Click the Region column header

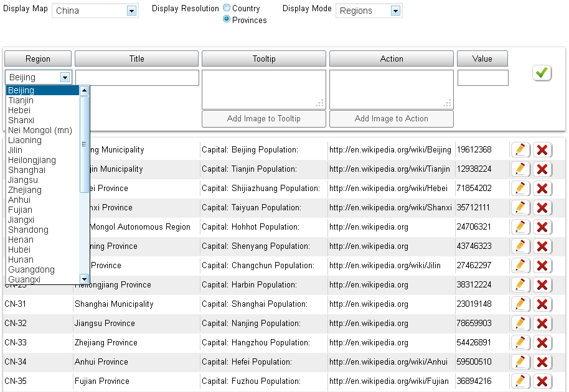tap(38, 58)
